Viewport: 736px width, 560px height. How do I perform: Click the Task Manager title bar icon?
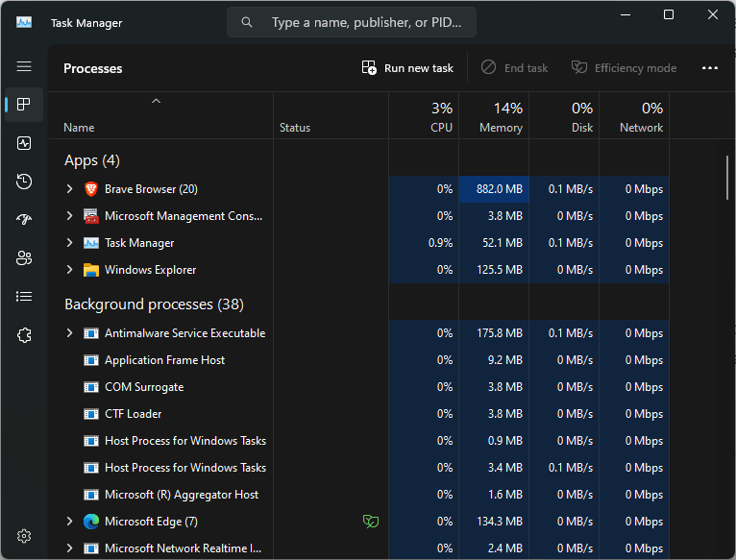click(x=24, y=22)
